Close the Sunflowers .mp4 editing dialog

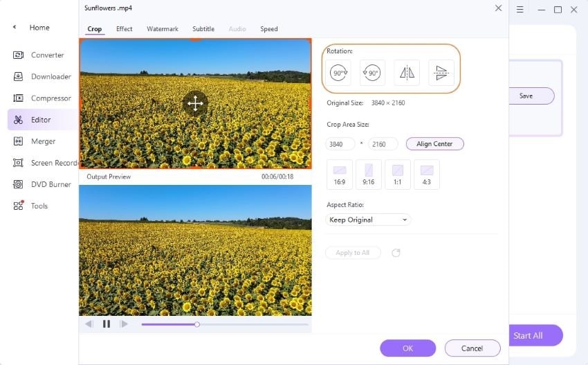pos(498,8)
